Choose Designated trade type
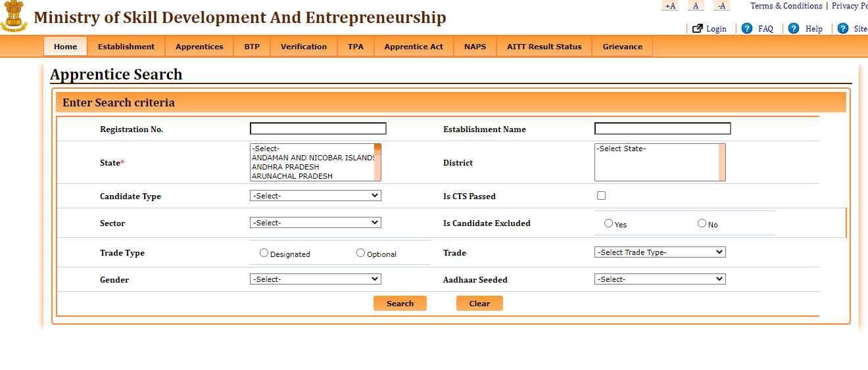The height and width of the screenshot is (370, 868). point(264,253)
